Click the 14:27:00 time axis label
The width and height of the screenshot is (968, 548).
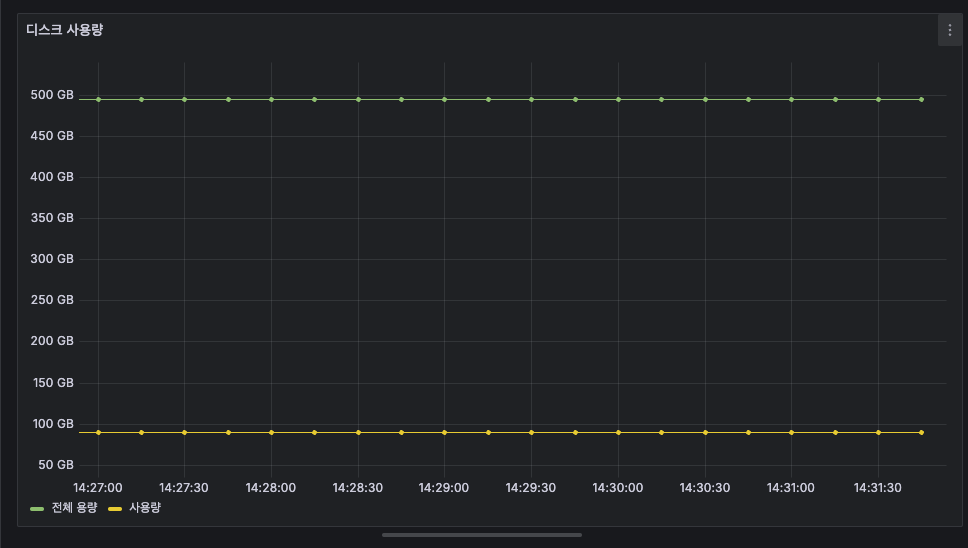98,488
